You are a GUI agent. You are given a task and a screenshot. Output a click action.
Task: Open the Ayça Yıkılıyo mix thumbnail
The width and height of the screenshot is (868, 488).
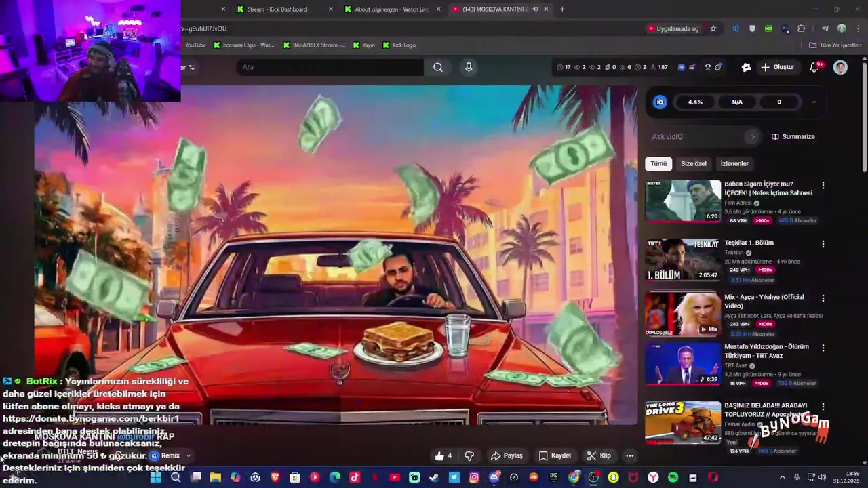(683, 313)
